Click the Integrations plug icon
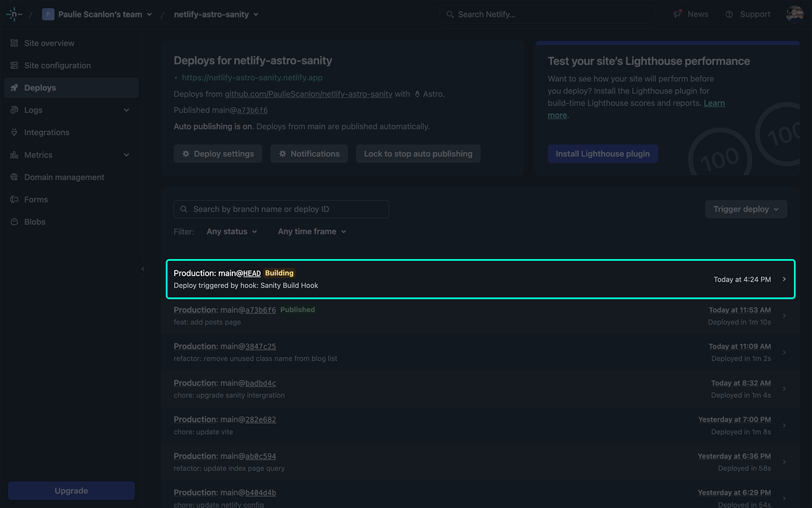Screen dimensions: 812x508 point(14,132)
